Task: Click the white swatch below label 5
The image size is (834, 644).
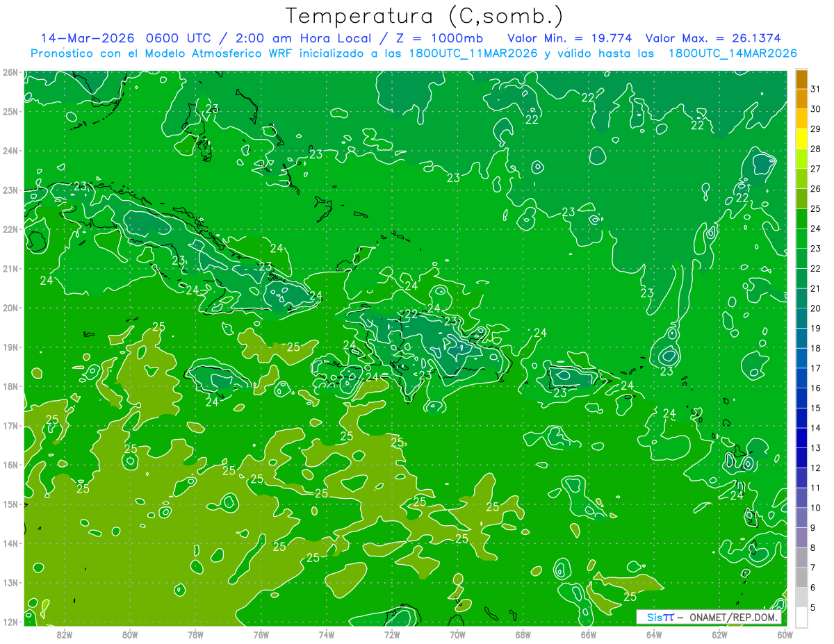Action: 802,617
